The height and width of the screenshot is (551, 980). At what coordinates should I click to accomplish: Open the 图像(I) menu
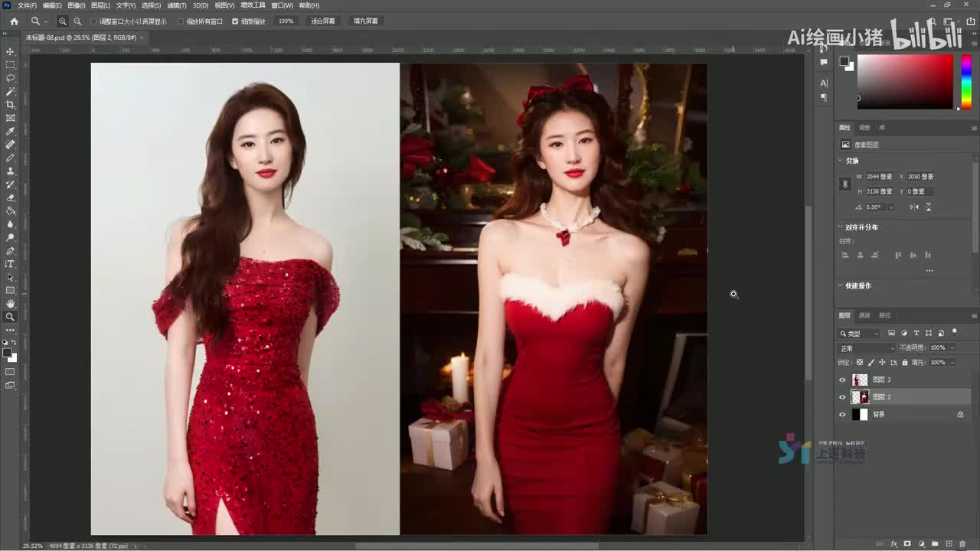(x=76, y=5)
